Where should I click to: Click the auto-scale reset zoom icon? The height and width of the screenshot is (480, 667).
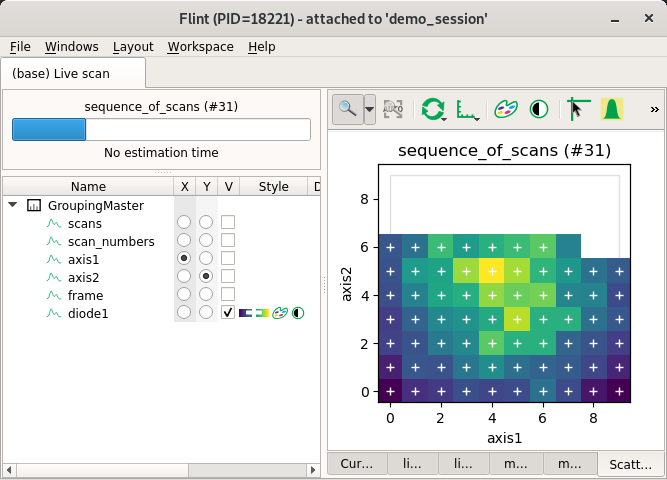pyautogui.click(x=393, y=109)
